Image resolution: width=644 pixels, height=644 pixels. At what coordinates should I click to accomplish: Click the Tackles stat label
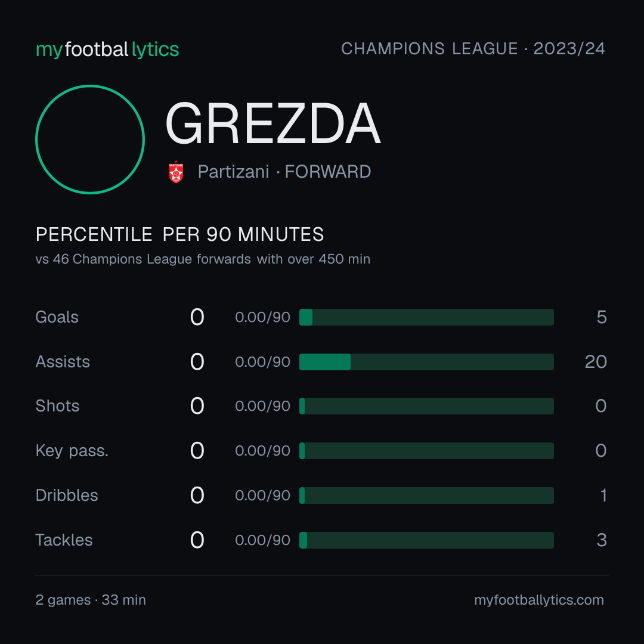coord(64,540)
